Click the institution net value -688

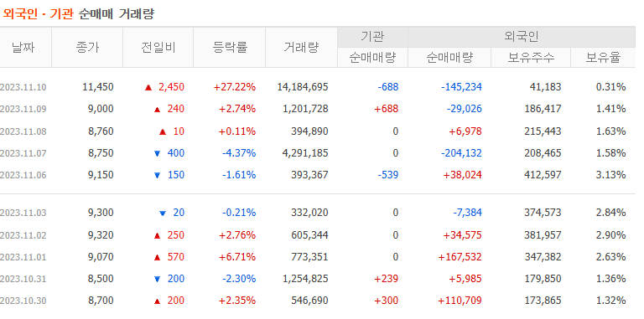(x=388, y=87)
